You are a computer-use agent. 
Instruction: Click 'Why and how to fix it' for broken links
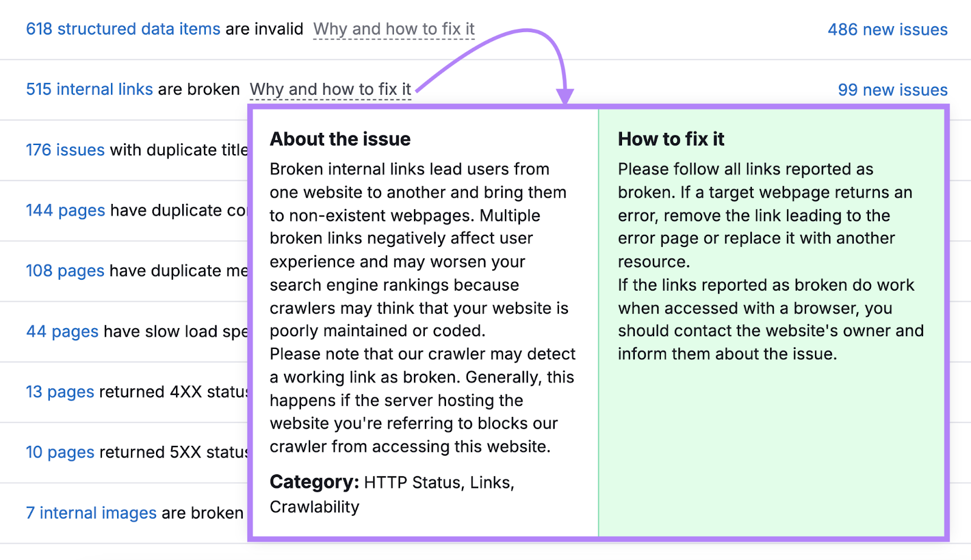(x=330, y=89)
